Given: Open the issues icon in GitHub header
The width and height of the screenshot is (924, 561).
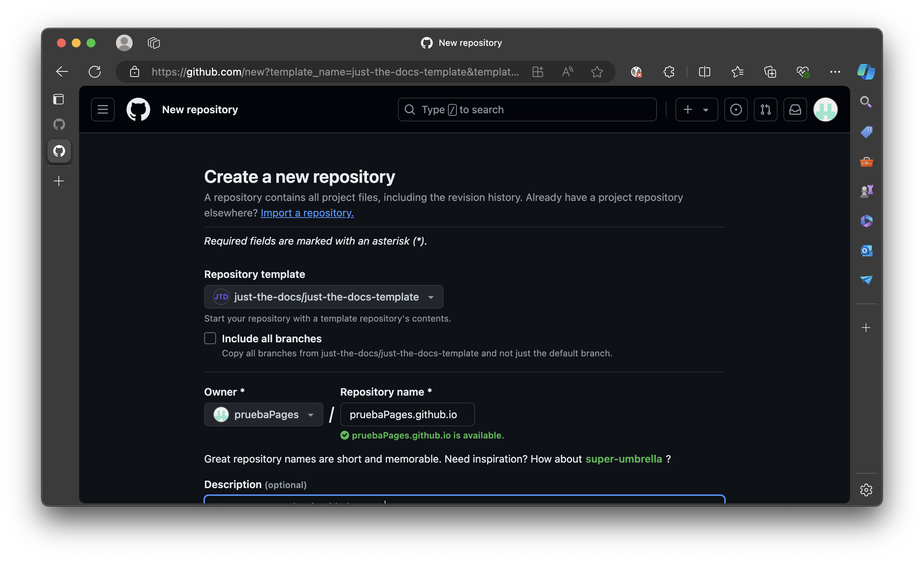Looking at the screenshot, I should (x=736, y=110).
